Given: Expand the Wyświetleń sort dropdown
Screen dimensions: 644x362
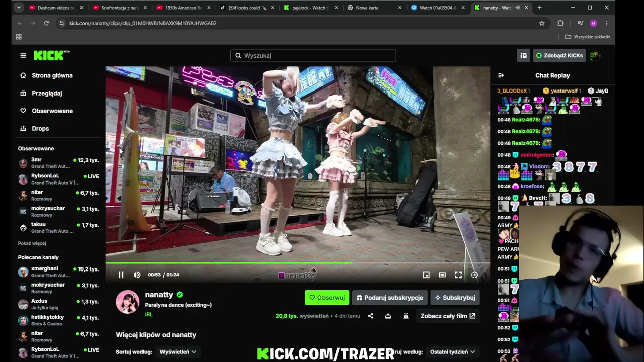Looking at the screenshot, I should coord(178,352).
